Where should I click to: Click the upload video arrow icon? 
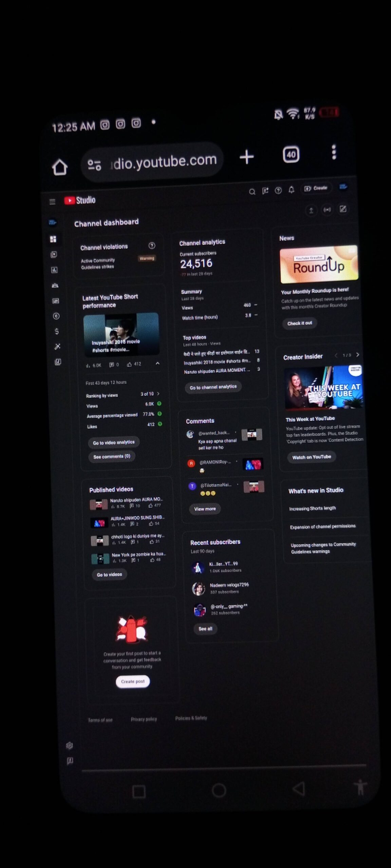pos(311,210)
